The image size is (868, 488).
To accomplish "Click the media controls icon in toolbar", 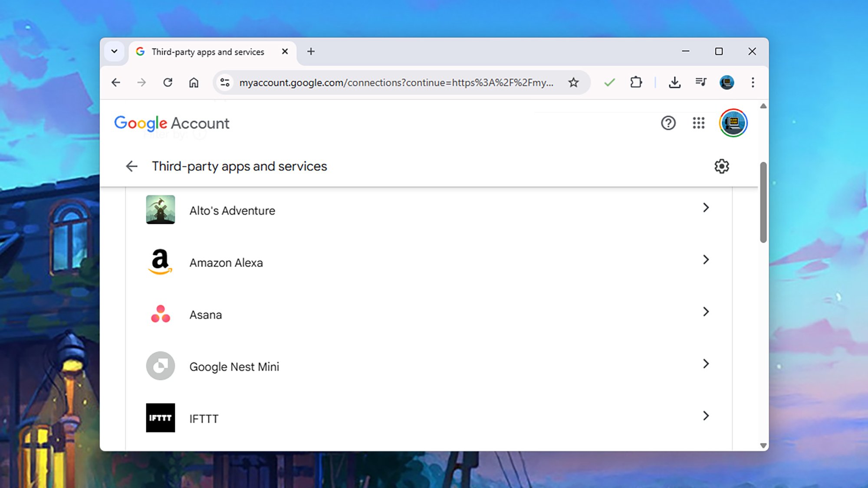I will click(700, 82).
